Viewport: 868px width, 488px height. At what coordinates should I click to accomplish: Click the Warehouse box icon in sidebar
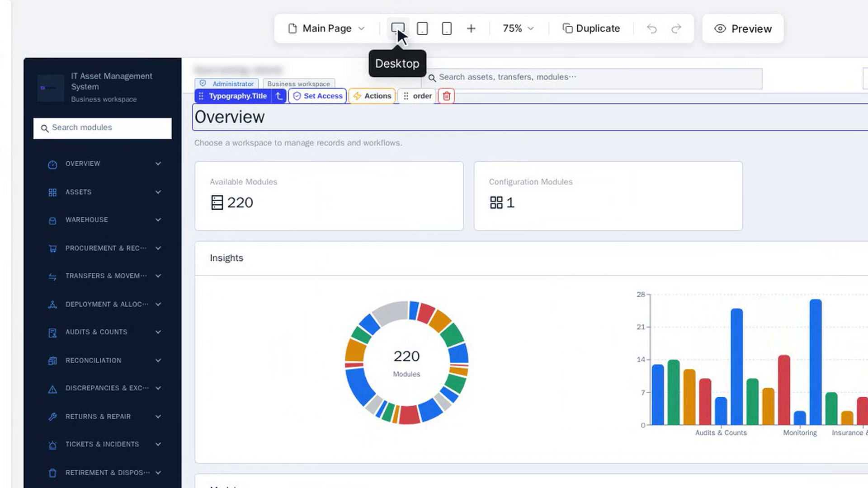tap(52, 221)
